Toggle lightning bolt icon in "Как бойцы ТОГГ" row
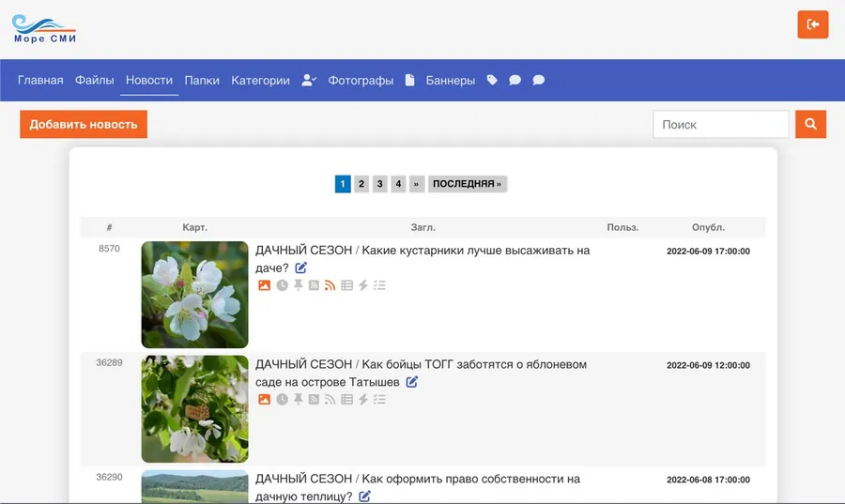Viewport: 845px width, 504px height. tap(363, 400)
